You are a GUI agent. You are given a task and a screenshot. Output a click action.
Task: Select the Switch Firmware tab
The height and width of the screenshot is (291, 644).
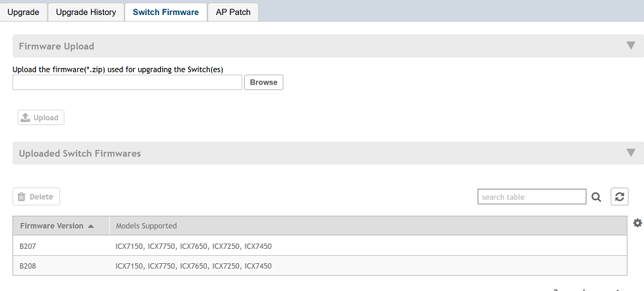pos(166,12)
